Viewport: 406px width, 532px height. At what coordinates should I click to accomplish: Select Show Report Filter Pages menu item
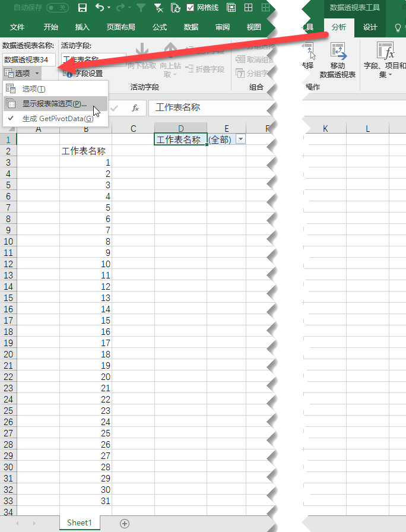54,103
